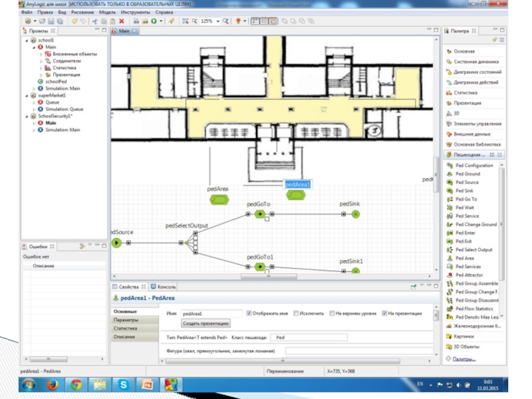Select Ped Exit palette element
The height and width of the screenshot is (399, 532).
[464, 241]
